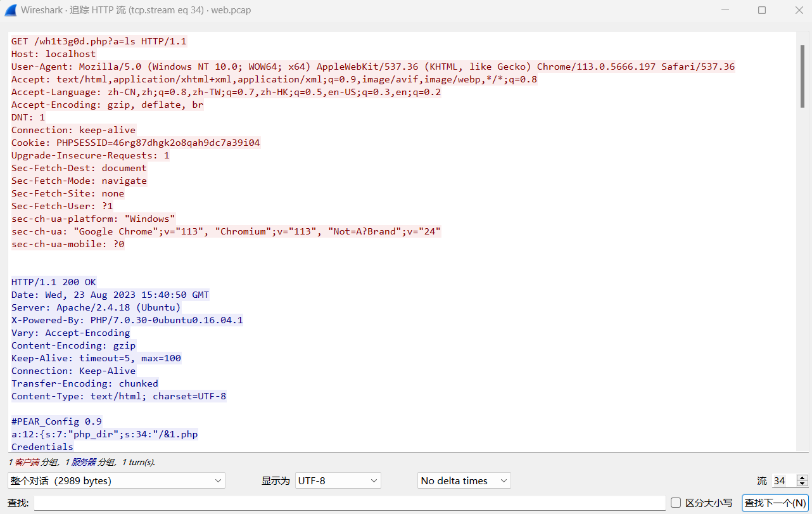
Task: Click the sec-ch-ua: "Google Chrome" line
Action: pyautogui.click(x=226, y=231)
